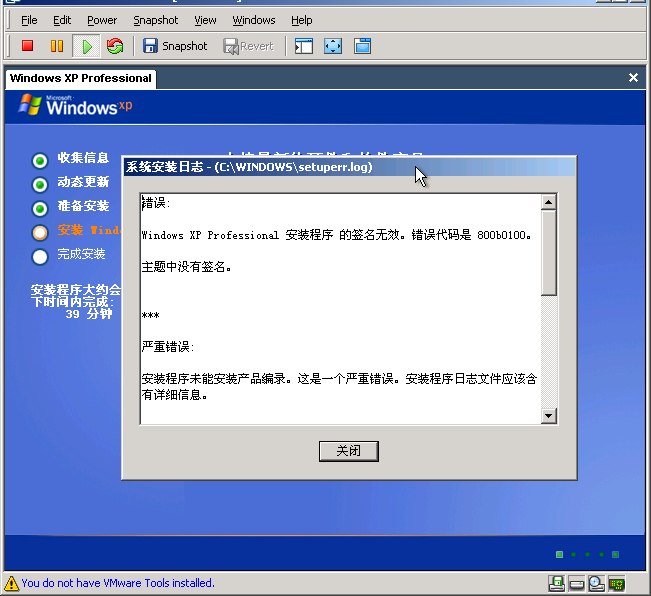This screenshot has height=596, width=651.
Task: Switch to full screen mode icon
Action: [x=333, y=46]
